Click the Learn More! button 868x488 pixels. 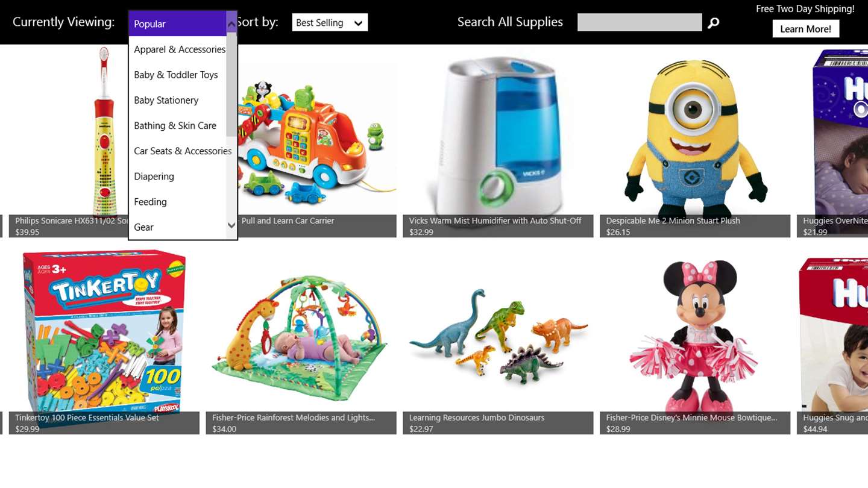tap(806, 29)
